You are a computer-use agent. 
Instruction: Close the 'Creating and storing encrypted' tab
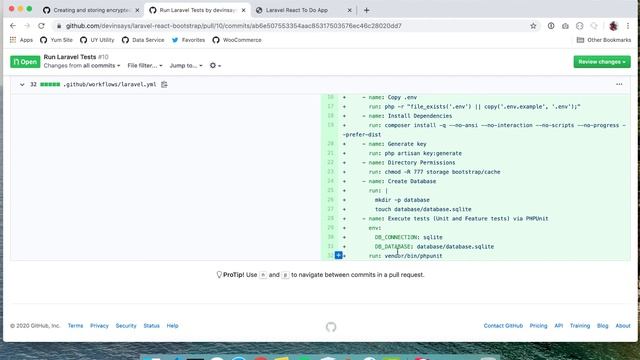[137, 10]
